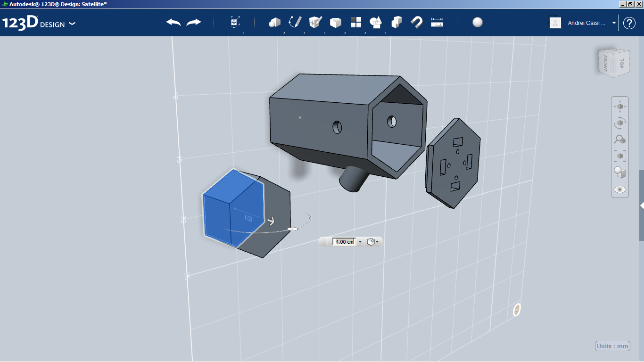This screenshot has height=362, width=644.
Task: Open the Material sphere tool
Action: pyautogui.click(x=478, y=22)
